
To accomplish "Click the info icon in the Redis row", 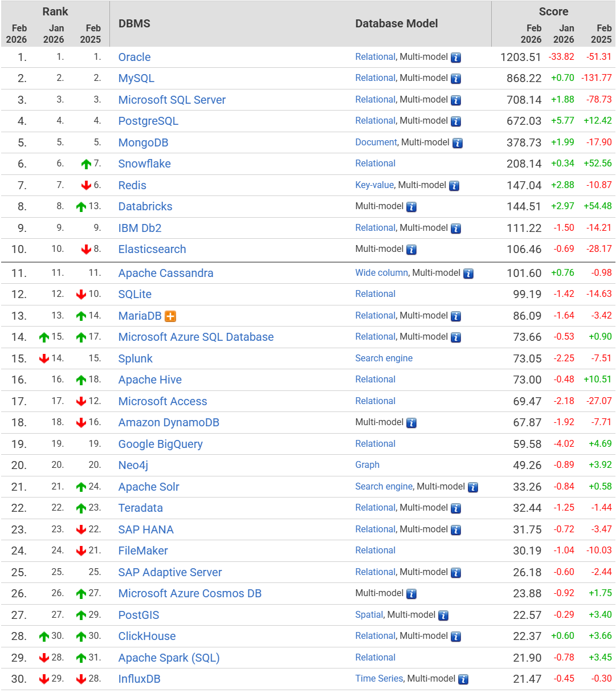I will (x=454, y=186).
